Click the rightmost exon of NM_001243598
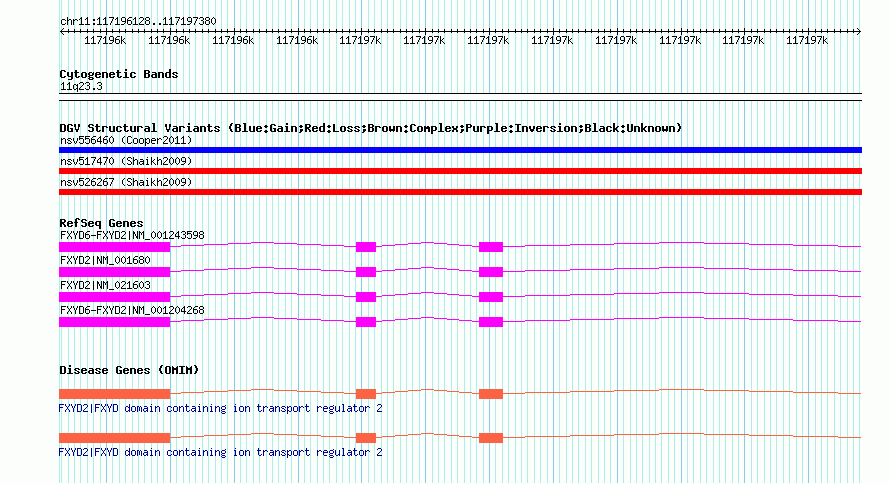 click(x=491, y=247)
